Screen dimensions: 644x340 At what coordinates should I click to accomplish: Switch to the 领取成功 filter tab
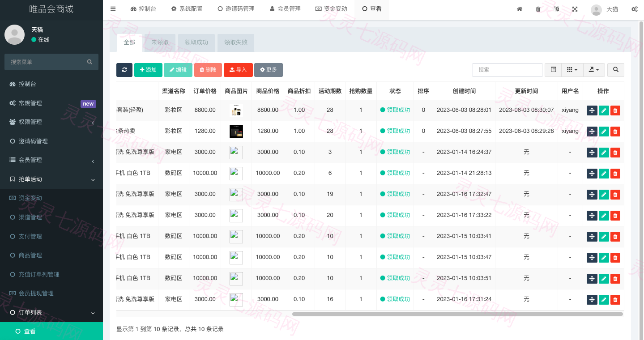tap(196, 42)
